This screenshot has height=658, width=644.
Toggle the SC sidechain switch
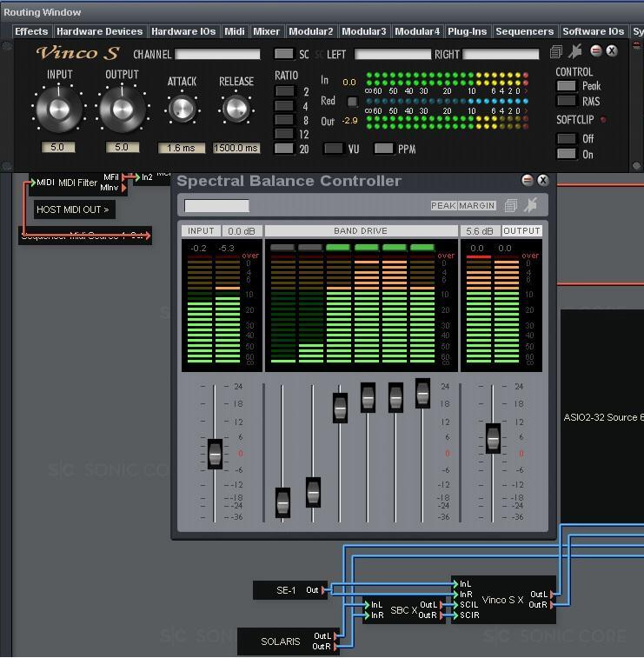284,54
